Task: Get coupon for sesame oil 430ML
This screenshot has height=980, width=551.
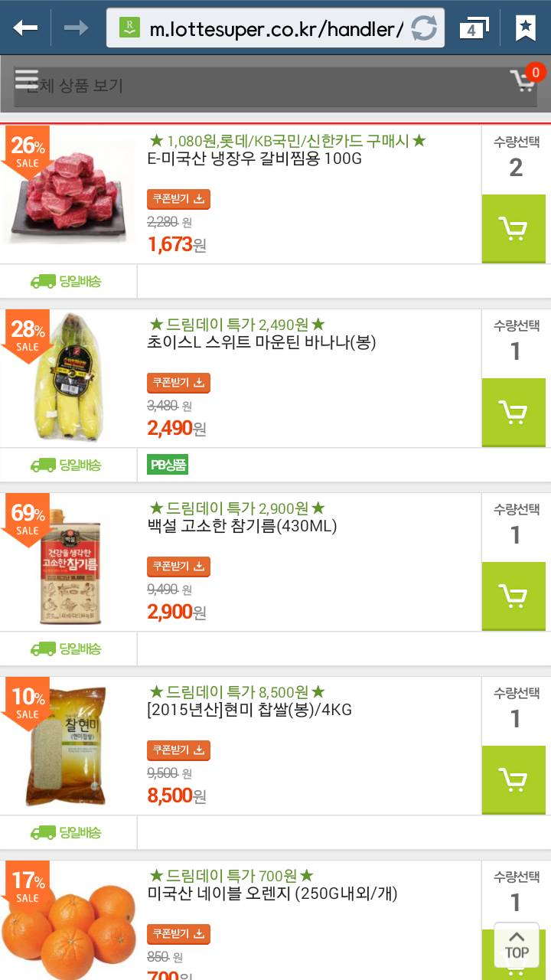Action: point(178,567)
